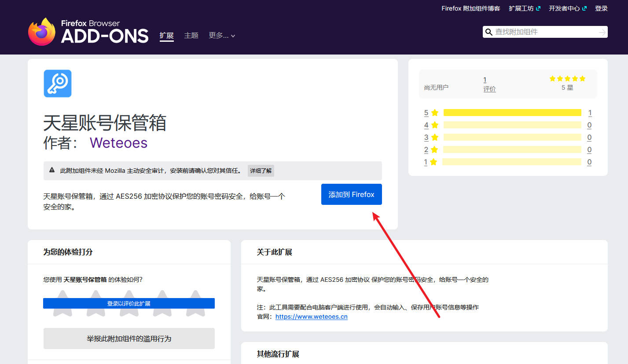
Task: Click the 添加到 Firefox button
Action: (x=352, y=194)
